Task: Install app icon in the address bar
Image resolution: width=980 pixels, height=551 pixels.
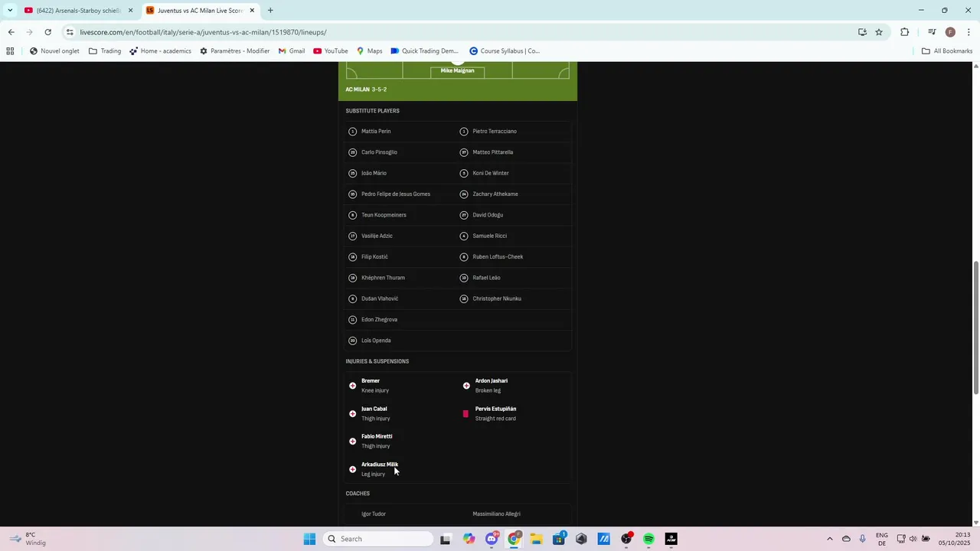Action: pyautogui.click(x=862, y=32)
